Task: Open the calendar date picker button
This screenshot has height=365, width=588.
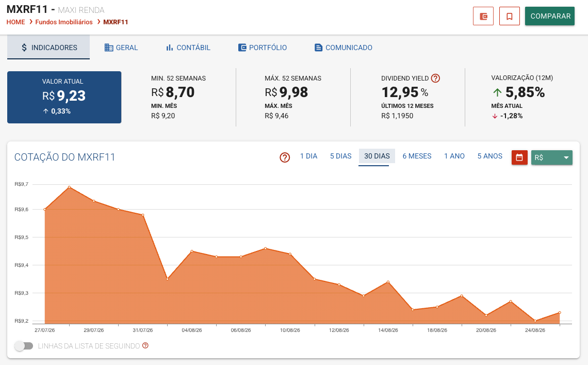Action: tap(519, 157)
